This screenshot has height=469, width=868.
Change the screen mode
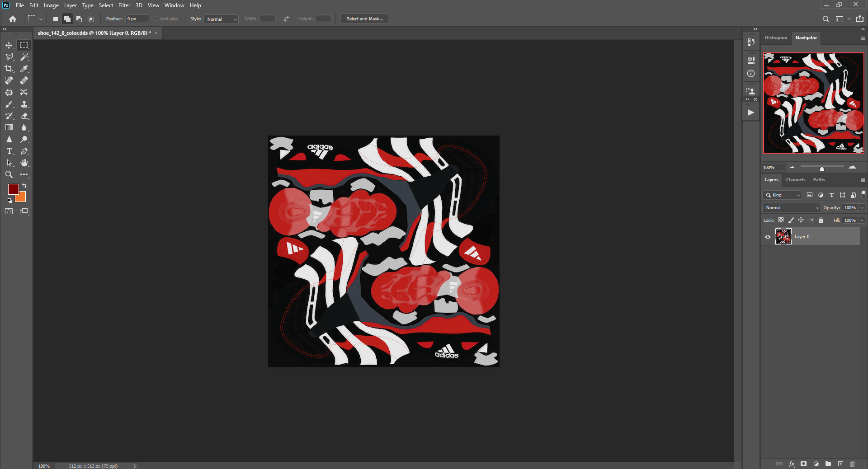tap(24, 211)
